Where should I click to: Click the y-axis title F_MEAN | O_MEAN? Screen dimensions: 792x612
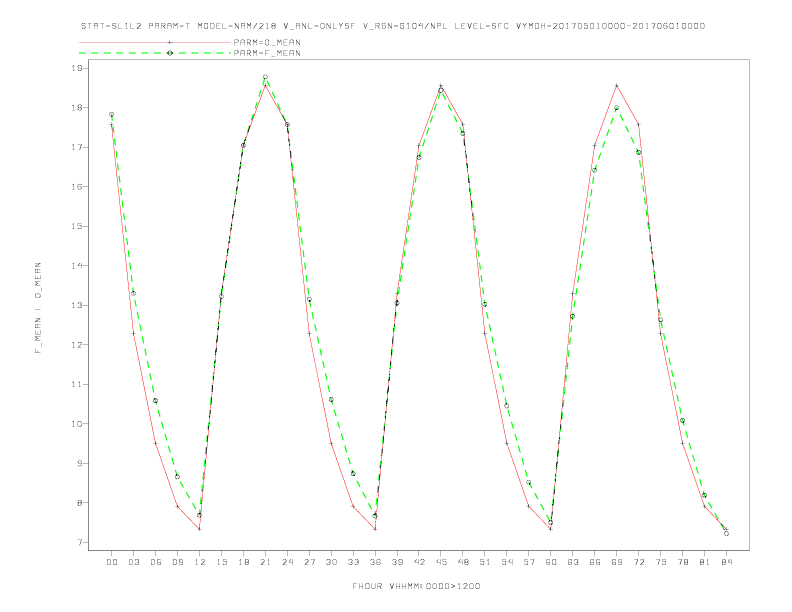(38, 308)
